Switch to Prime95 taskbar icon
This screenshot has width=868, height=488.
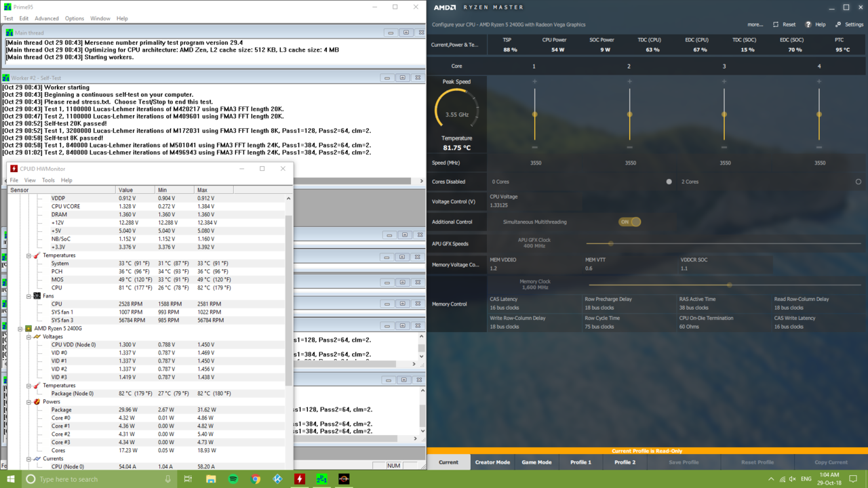(321, 479)
